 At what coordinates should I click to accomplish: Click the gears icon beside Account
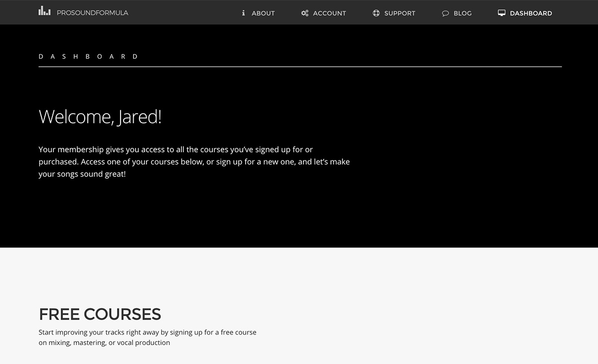[x=304, y=13]
